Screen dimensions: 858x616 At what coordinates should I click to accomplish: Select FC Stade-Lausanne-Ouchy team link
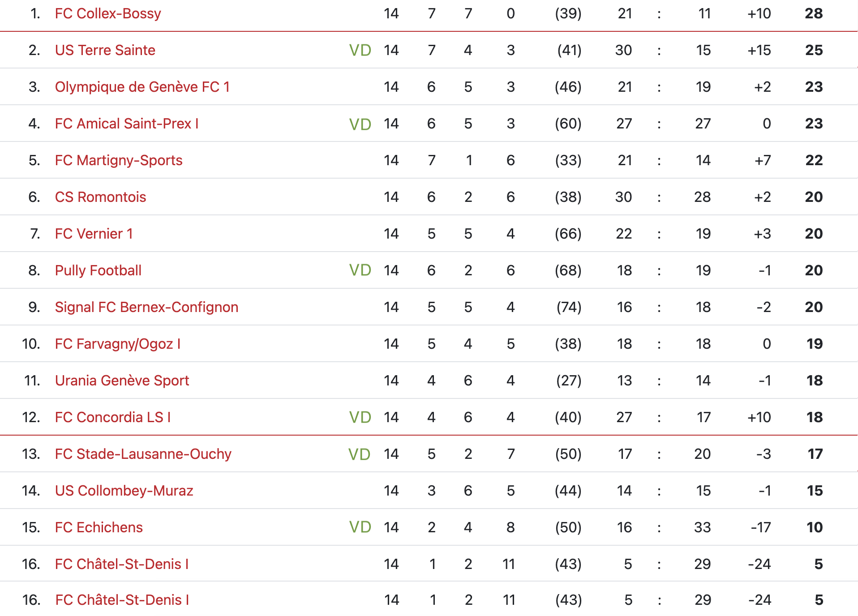click(143, 454)
